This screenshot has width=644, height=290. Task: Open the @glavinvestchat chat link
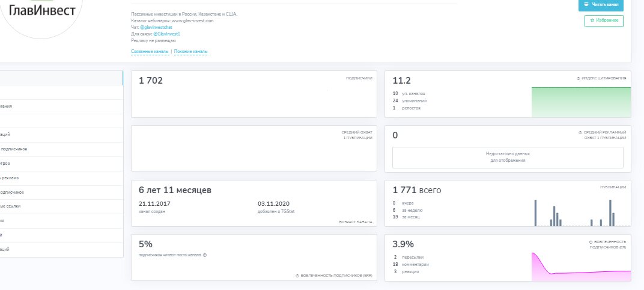pyautogui.click(x=156, y=27)
